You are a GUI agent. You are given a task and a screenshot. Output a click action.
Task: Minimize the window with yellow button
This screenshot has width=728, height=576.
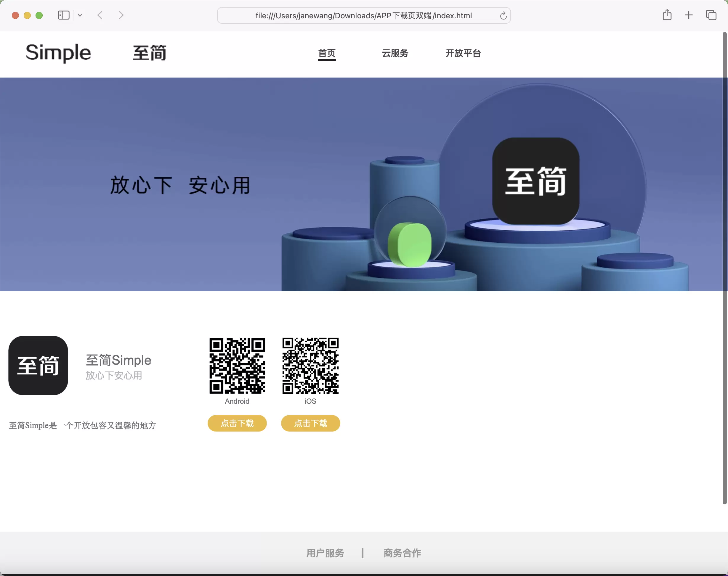[27, 15]
